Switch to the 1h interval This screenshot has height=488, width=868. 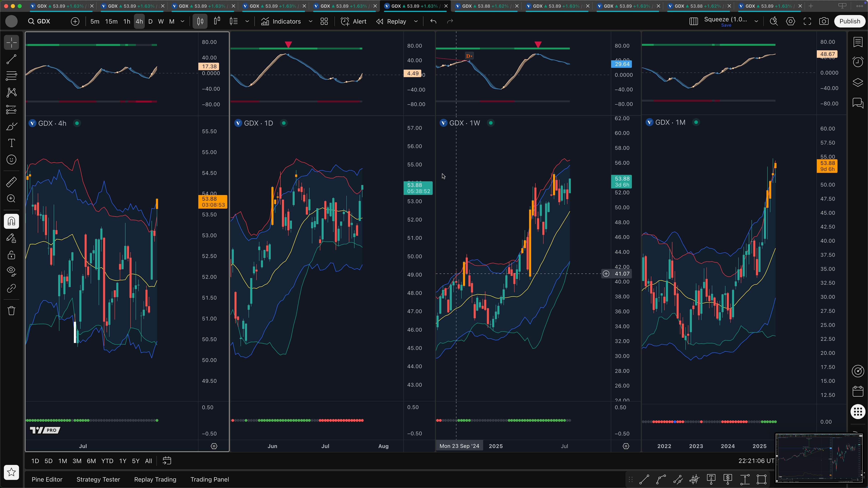(127, 21)
